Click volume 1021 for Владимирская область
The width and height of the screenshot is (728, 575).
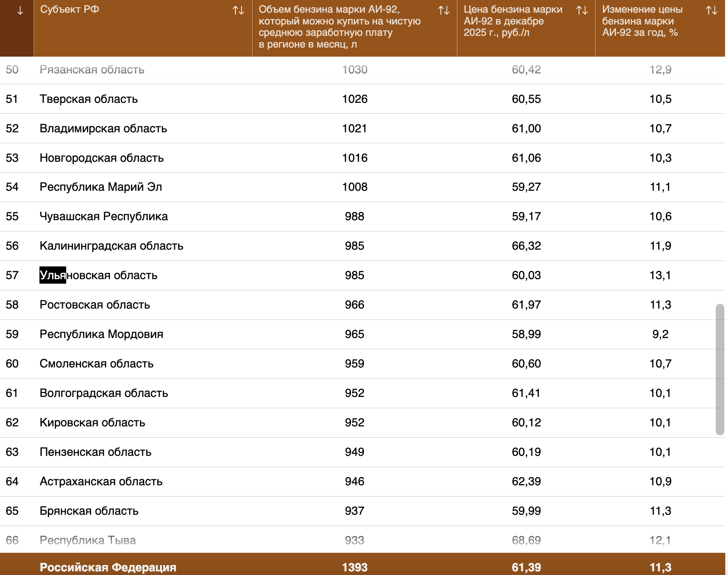[354, 129]
